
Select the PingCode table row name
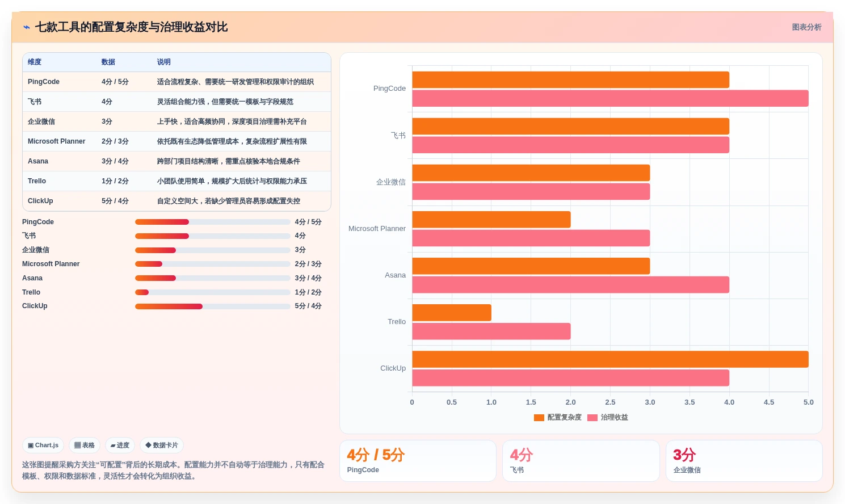44,82
